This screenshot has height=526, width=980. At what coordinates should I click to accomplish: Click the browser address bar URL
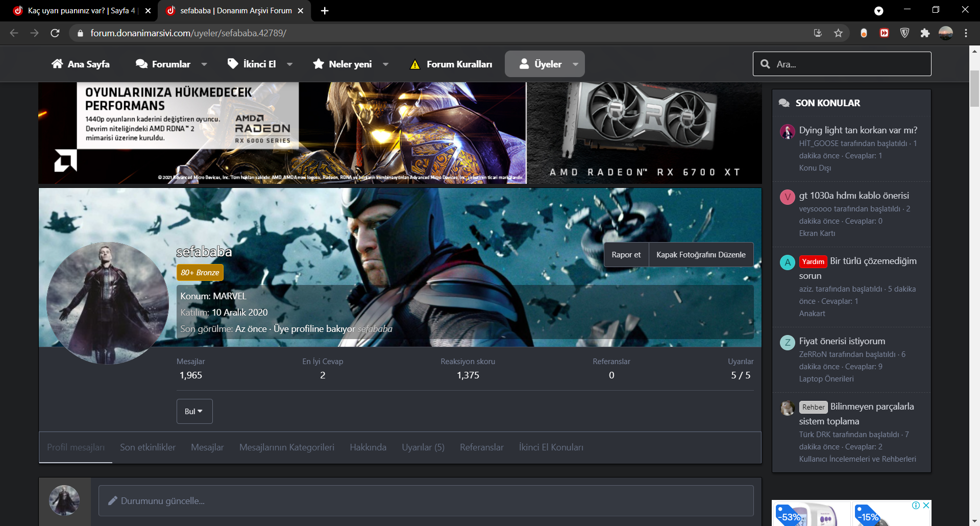[188, 33]
